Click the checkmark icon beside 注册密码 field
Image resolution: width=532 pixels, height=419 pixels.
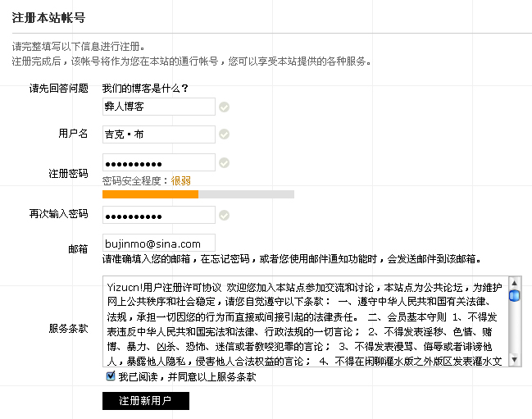click(224, 162)
